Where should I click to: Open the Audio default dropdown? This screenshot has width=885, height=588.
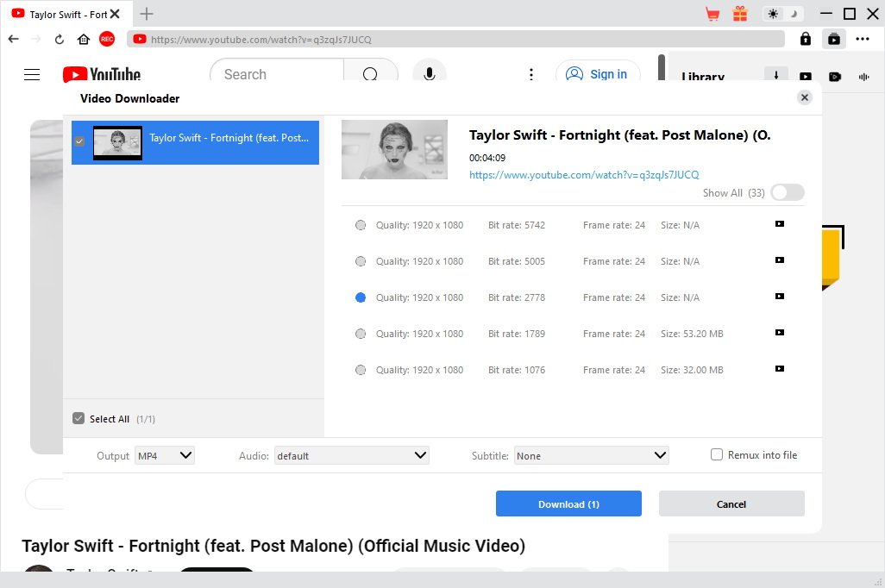coord(351,455)
